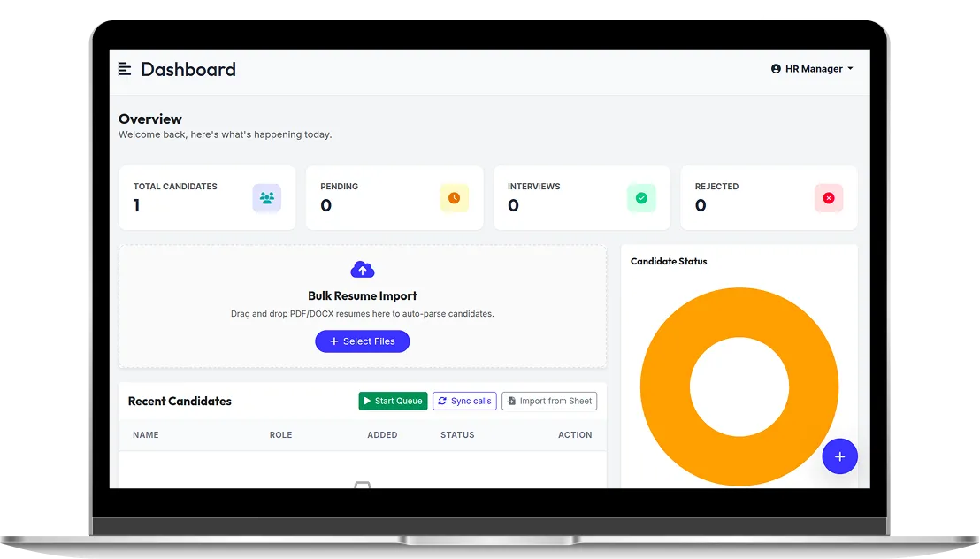Click the STATUS column header
Screen dimensions: 980x559
457,435
